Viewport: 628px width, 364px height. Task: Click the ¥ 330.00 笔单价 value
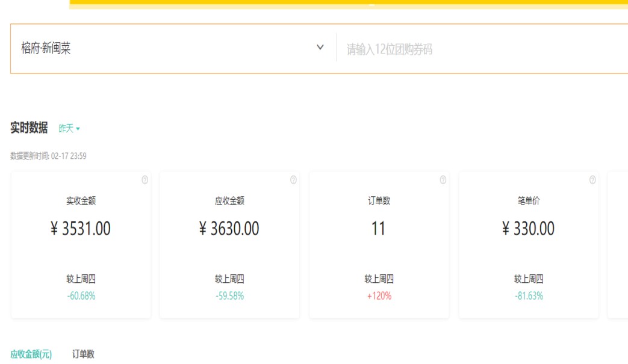pos(528,229)
